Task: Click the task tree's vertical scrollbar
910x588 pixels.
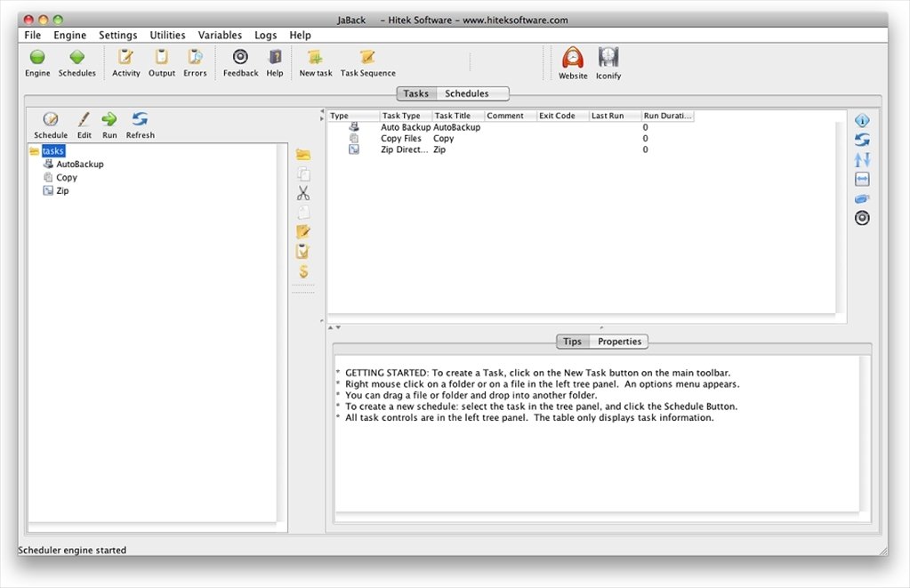Action: coord(281,334)
